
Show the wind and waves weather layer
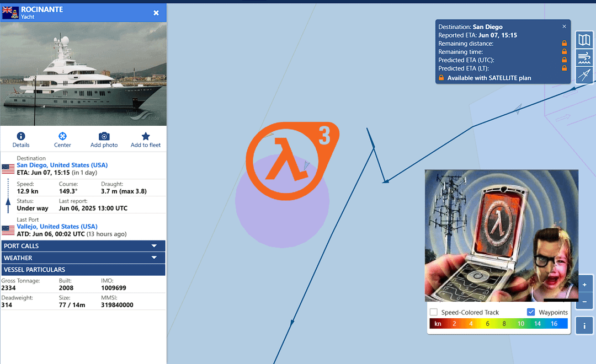tap(584, 58)
